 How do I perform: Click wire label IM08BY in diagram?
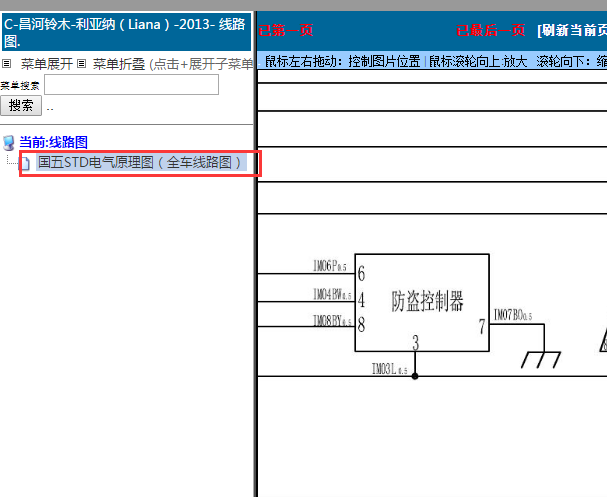[x=332, y=321]
